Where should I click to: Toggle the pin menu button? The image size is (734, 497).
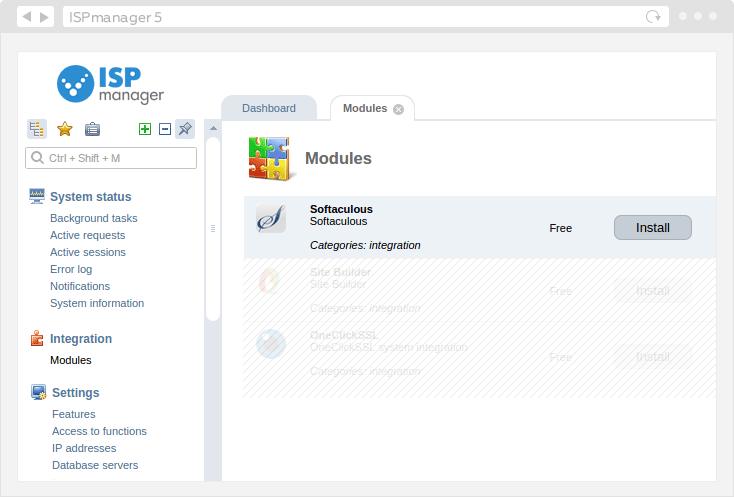coord(185,129)
